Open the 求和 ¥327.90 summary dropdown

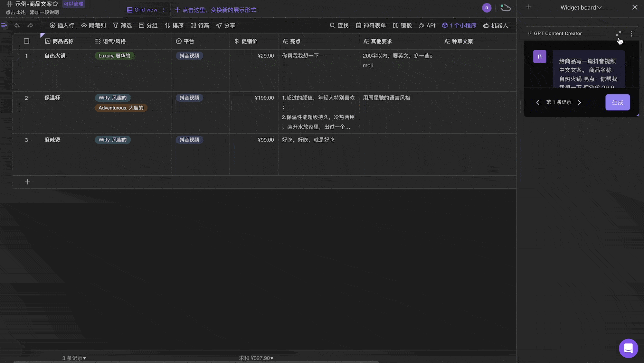[x=256, y=358]
